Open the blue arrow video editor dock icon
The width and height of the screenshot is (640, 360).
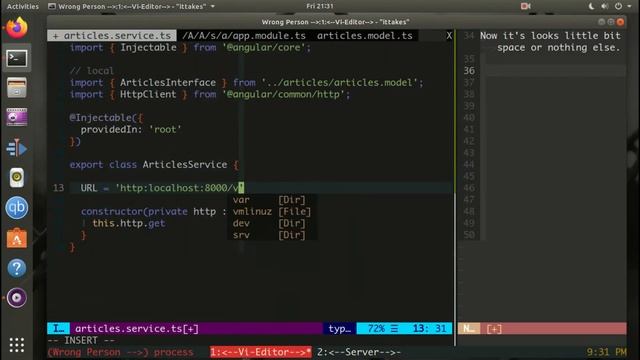tap(16, 148)
